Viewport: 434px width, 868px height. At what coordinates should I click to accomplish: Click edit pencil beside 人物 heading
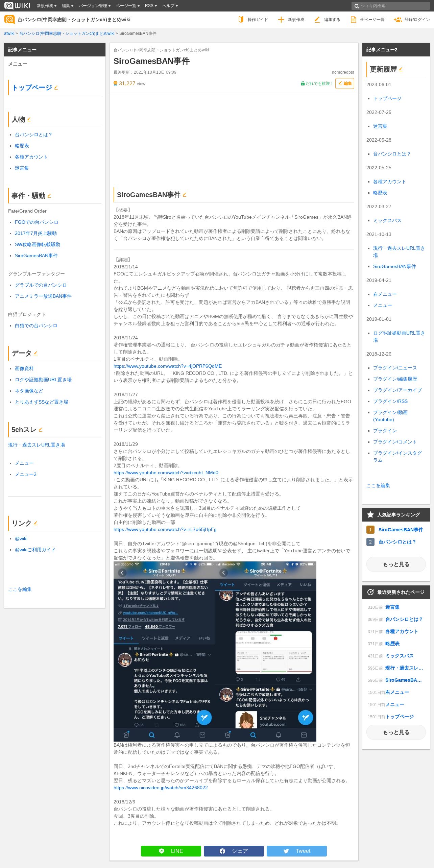click(29, 119)
